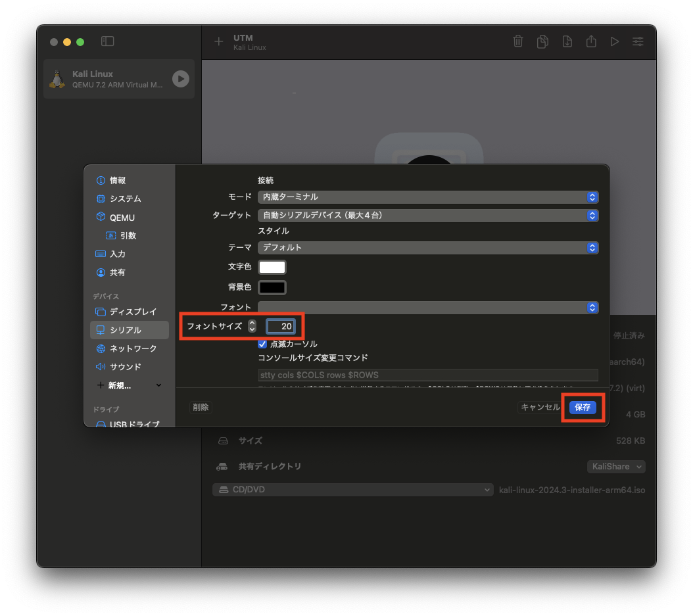The image size is (693, 616).
Task: Open KaliShare shared directory dropdown
Action: tap(616, 467)
